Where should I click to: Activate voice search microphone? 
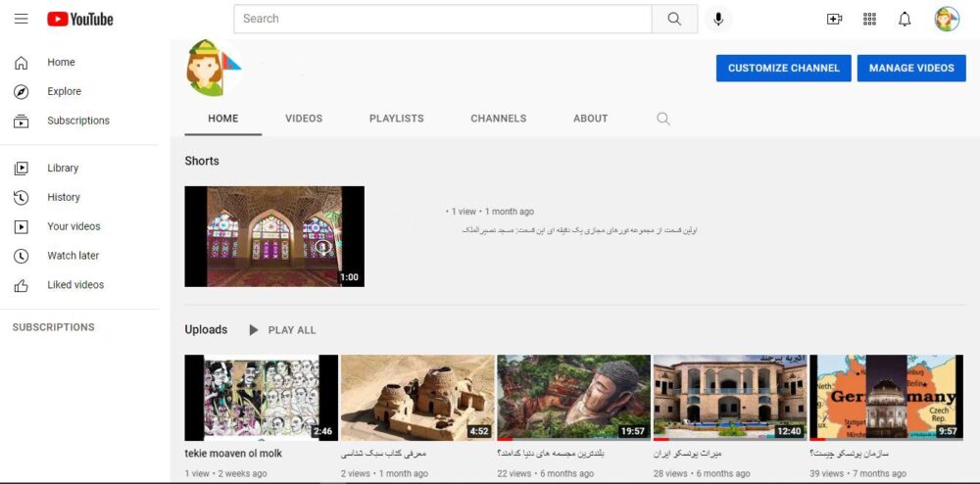click(719, 19)
